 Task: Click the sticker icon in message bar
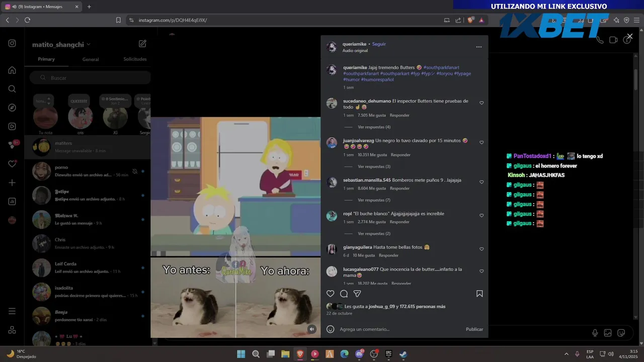point(621,333)
